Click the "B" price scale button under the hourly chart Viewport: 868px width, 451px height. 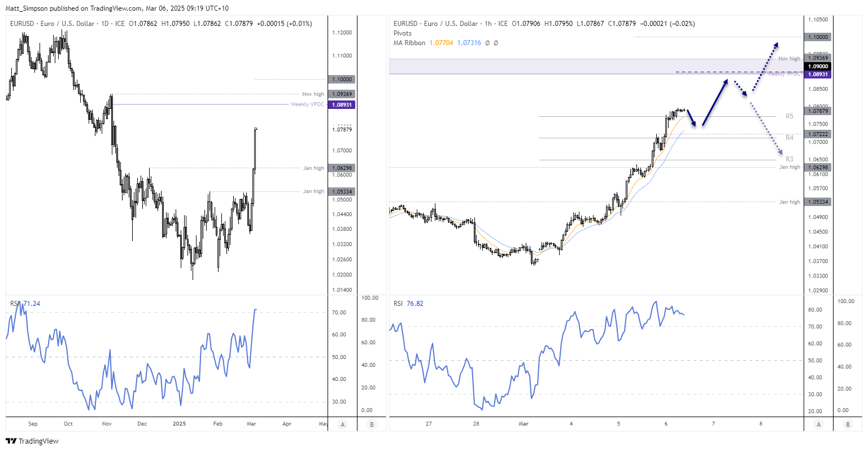(x=848, y=424)
